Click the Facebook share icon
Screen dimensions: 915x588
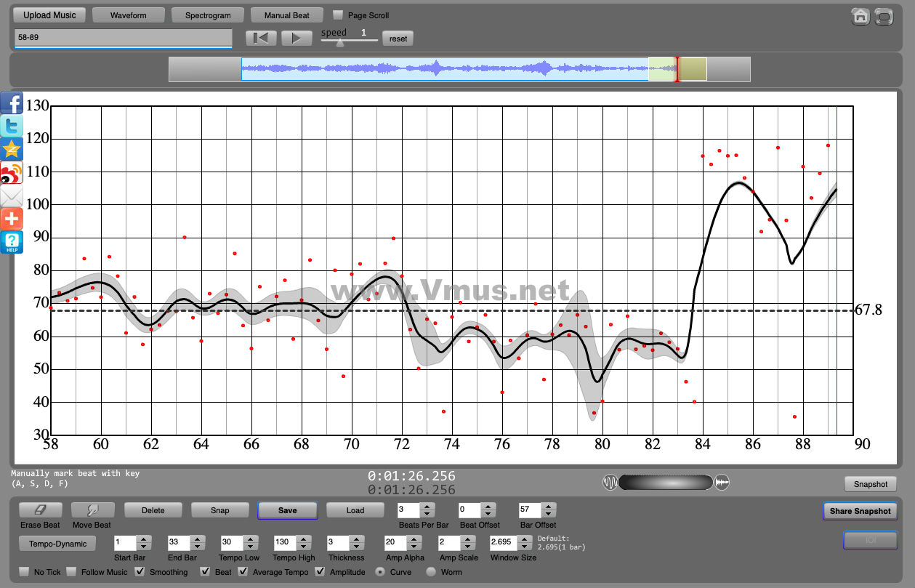(x=12, y=103)
